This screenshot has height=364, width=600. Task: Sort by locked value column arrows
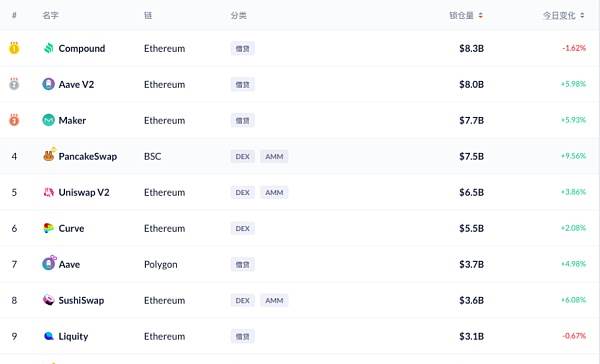click(x=481, y=15)
